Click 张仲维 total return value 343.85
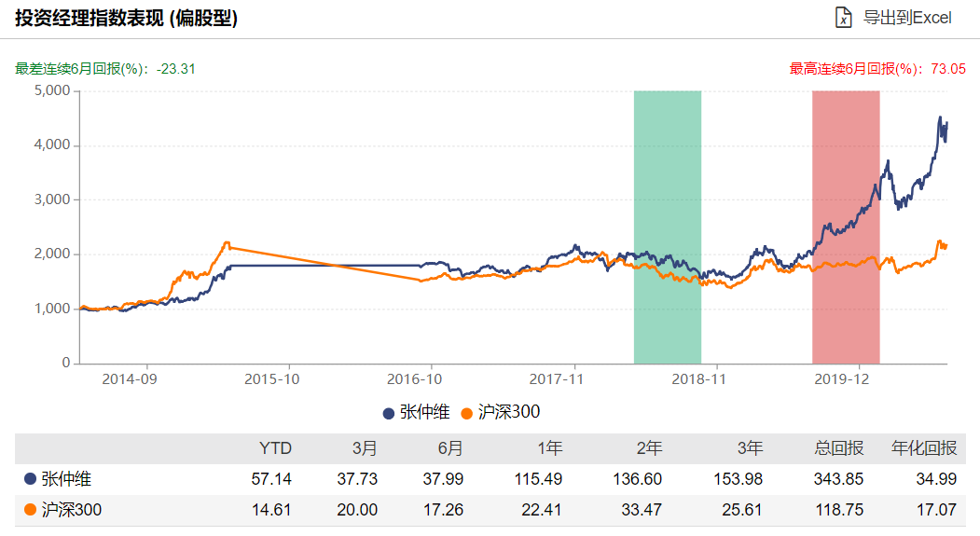This screenshot has width=980, height=536. pyautogui.click(x=839, y=479)
